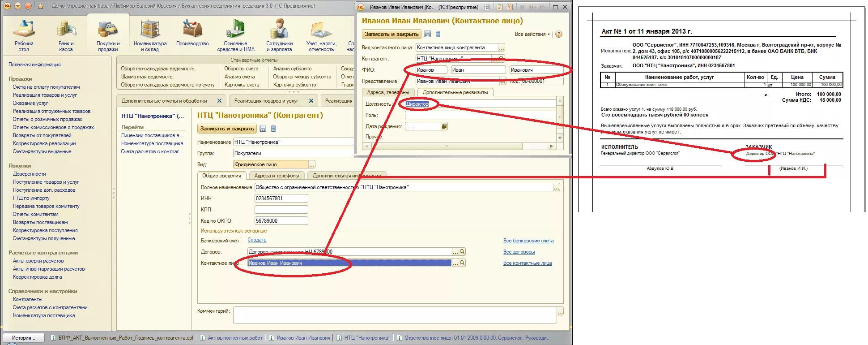Screen dimensions: 868x345
Task: Add contact window to favorites star
Action: 487,7
